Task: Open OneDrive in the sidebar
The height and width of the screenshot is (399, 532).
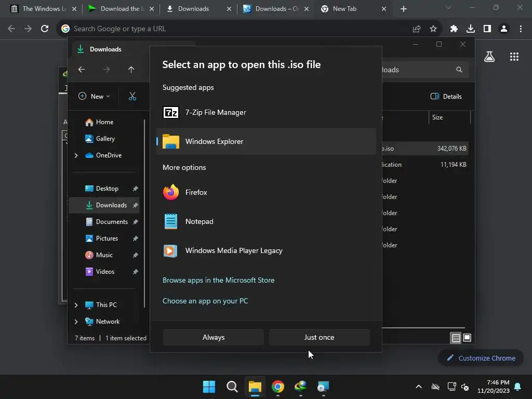Action: pos(103,155)
